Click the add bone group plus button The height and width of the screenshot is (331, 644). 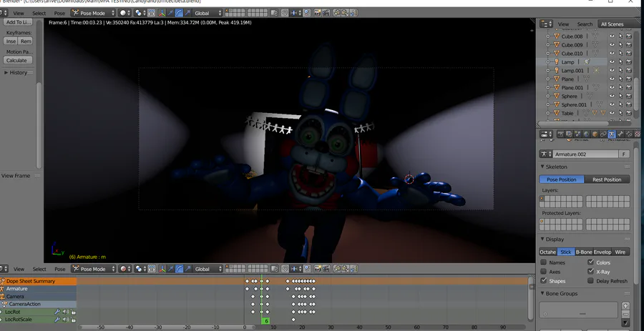click(x=625, y=305)
